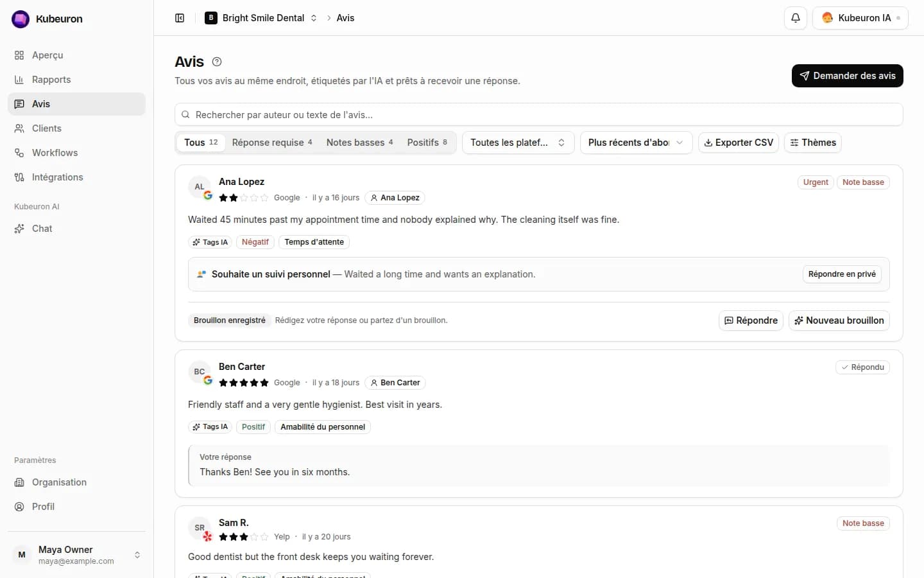Go to Clients in the sidebar
Image resolution: width=924 pixels, height=578 pixels.
click(76, 128)
